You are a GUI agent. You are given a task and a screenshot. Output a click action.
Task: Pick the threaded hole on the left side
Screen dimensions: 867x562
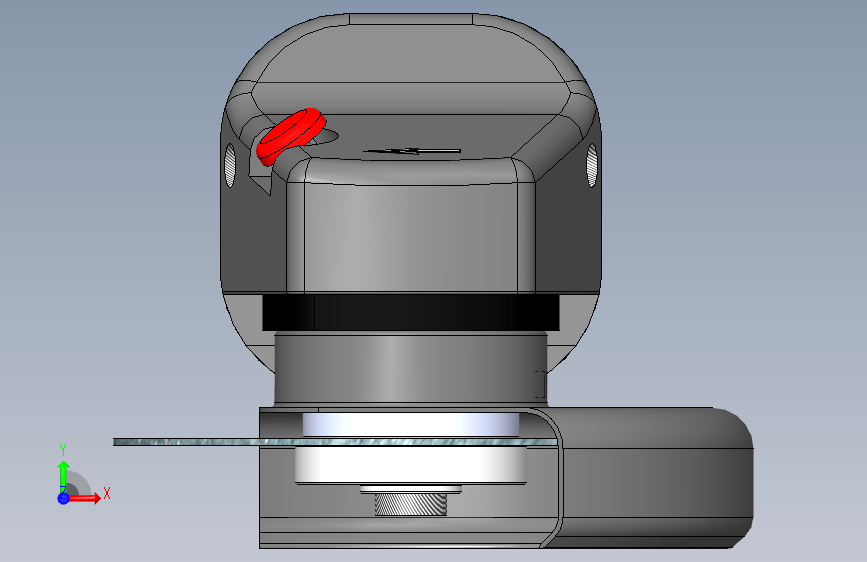tap(229, 165)
